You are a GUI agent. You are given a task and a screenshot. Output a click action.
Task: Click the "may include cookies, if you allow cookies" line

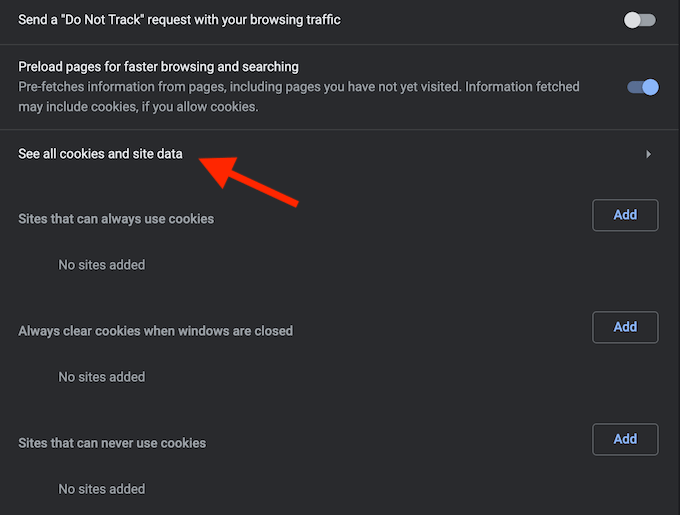click(x=138, y=106)
